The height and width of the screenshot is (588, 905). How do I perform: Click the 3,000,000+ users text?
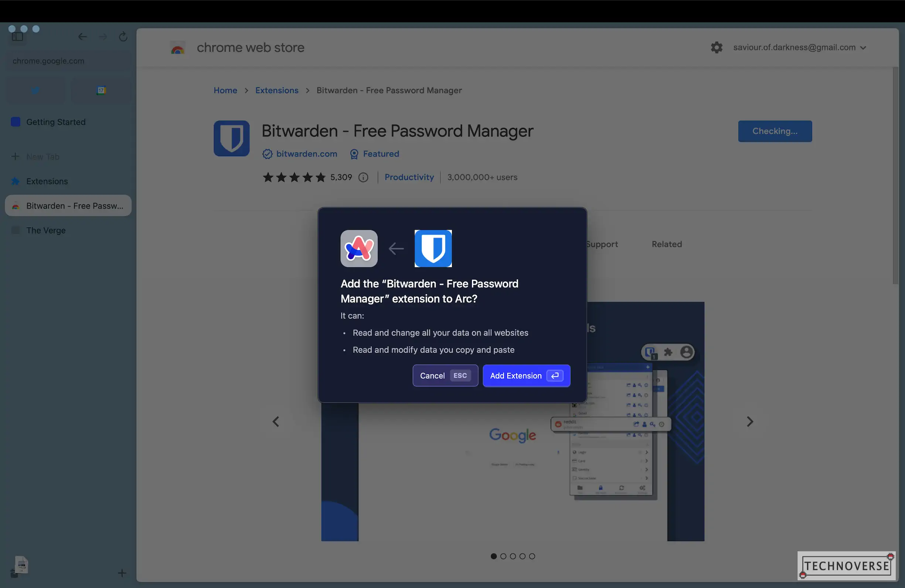click(x=482, y=177)
